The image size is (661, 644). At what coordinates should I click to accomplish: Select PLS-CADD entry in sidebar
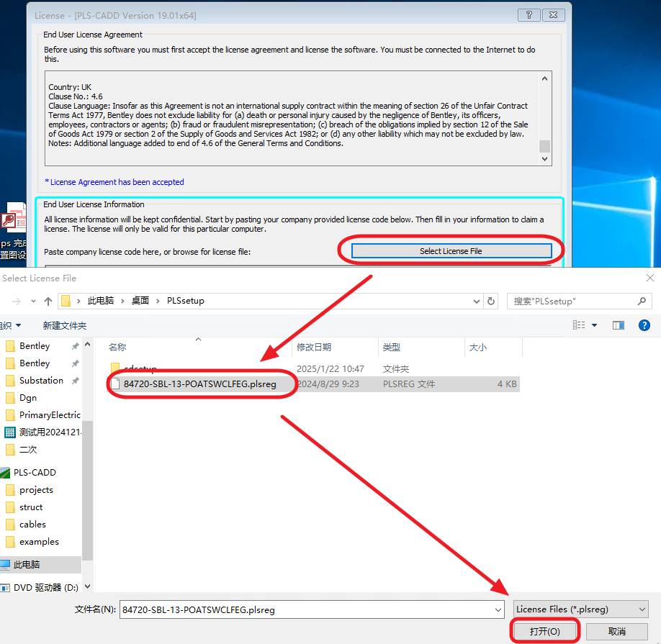point(35,473)
